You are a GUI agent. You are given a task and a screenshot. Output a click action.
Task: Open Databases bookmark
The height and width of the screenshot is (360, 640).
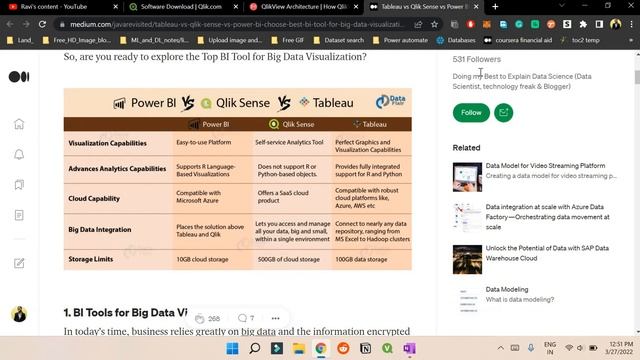coord(456,40)
